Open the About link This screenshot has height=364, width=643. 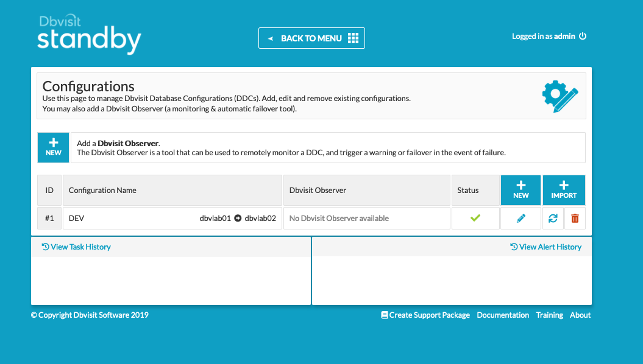click(x=580, y=315)
